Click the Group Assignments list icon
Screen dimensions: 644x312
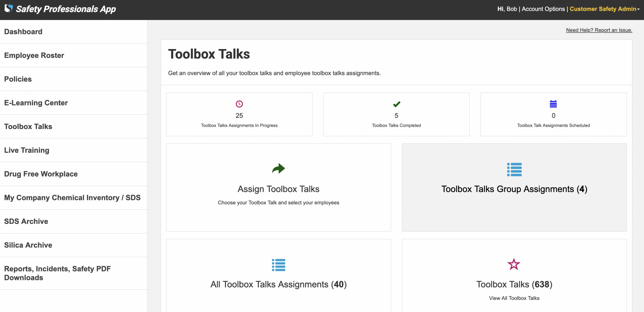coord(514,169)
